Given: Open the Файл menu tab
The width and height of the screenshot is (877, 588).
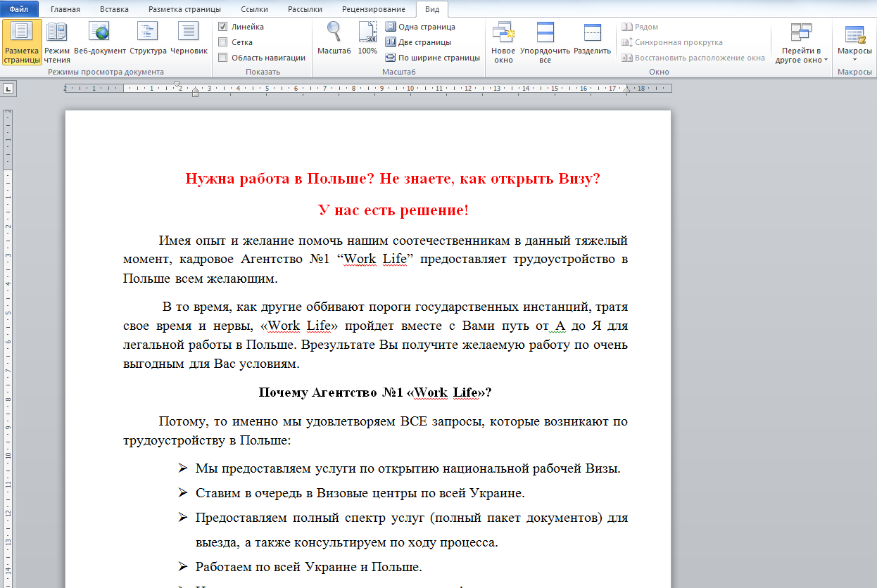Looking at the screenshot, I should [x=19, y=9].
